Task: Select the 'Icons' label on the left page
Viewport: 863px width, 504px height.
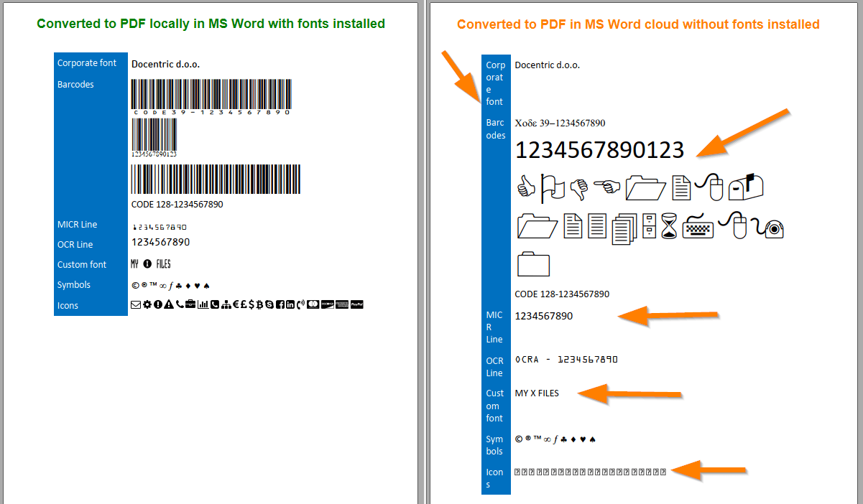Action: pos(68,306)
